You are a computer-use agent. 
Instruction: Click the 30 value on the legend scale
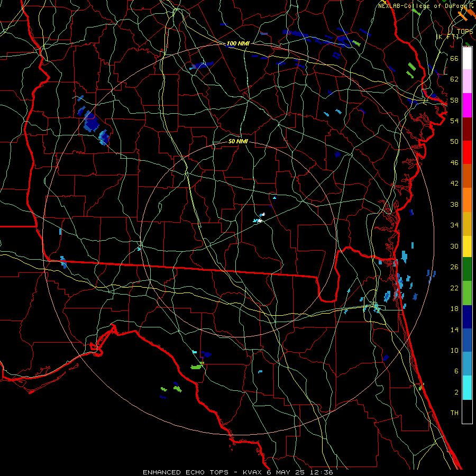(454, 246)
